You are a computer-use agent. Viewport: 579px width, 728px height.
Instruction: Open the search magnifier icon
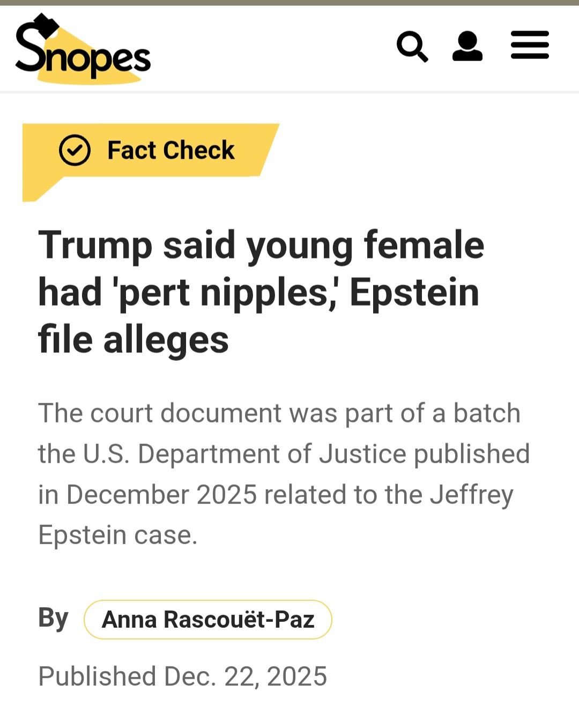[x=412, y=47]
